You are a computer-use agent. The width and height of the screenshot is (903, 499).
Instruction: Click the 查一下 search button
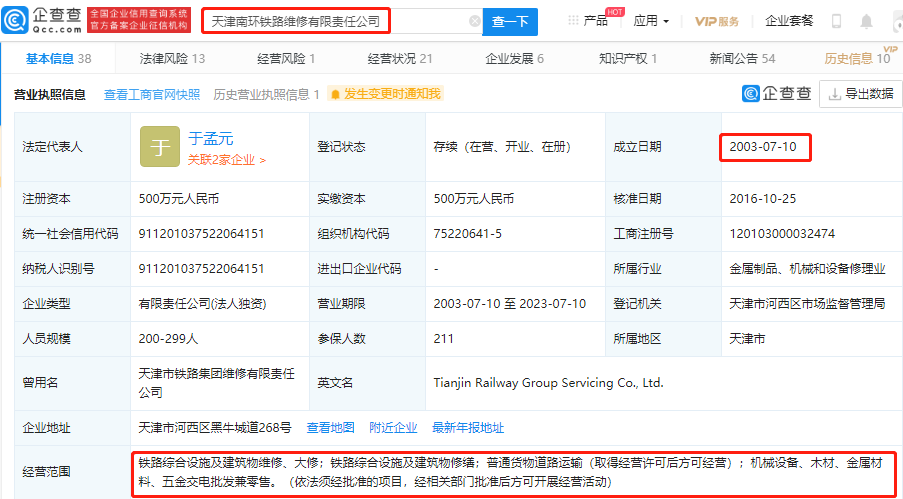point(510,22)
